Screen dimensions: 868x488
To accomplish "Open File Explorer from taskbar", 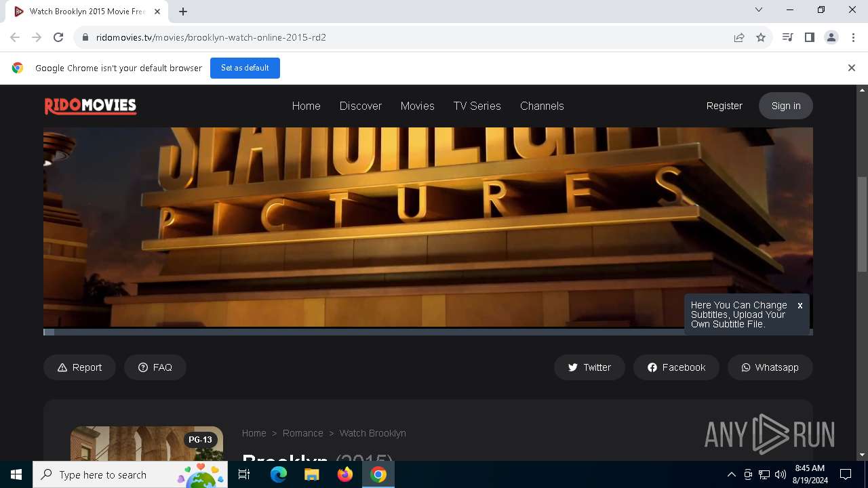I will coord(312,474).
